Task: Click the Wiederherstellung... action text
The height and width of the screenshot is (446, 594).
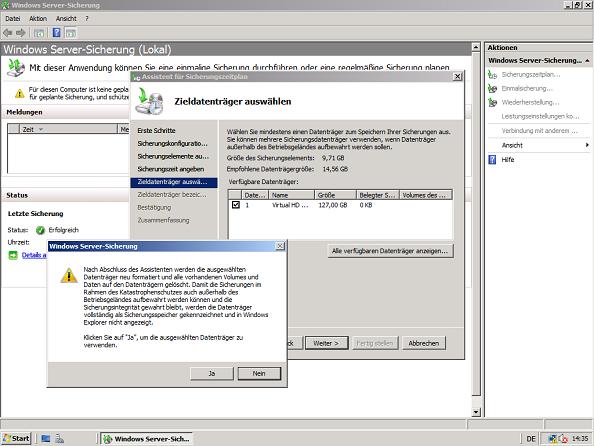Action: (530, 102)
